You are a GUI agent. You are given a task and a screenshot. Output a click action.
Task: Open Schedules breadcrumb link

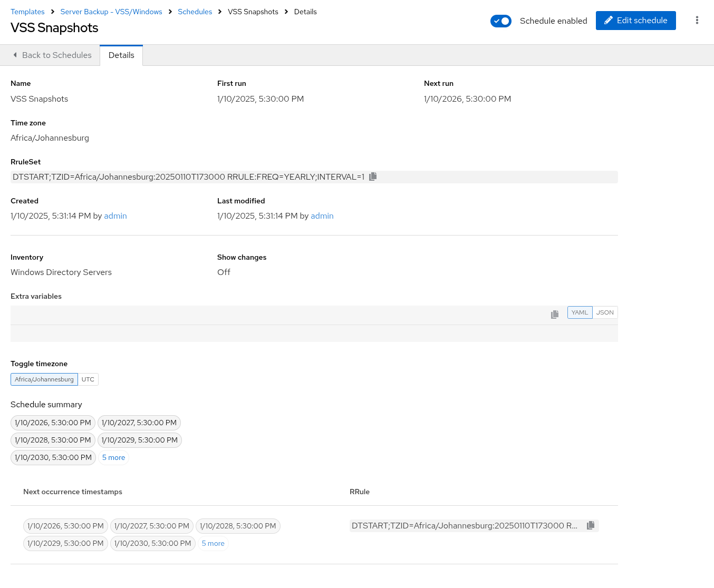195,12
